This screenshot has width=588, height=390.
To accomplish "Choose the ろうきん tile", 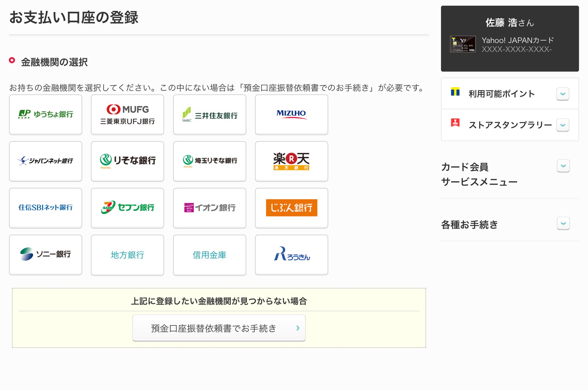I will (x=291, y=255).
